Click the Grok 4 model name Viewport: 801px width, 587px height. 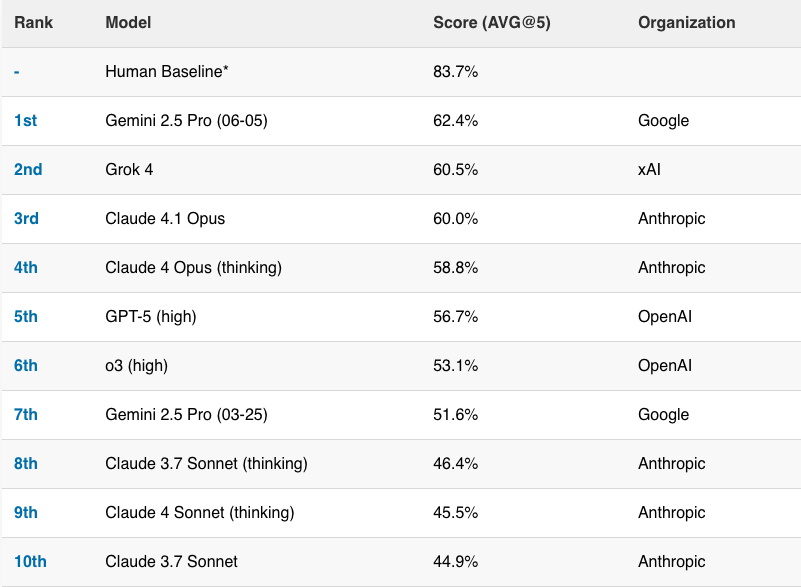tap(129, 170)
